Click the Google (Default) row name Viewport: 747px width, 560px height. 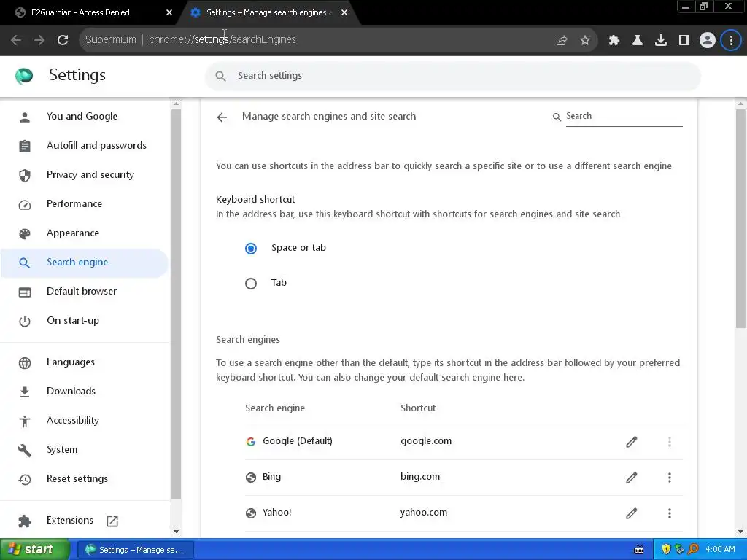(x=298, y=441)
